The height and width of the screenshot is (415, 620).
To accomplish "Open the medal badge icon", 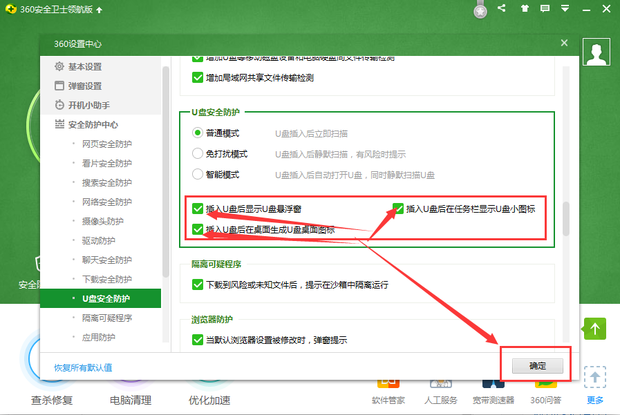I will coord(480,10).
